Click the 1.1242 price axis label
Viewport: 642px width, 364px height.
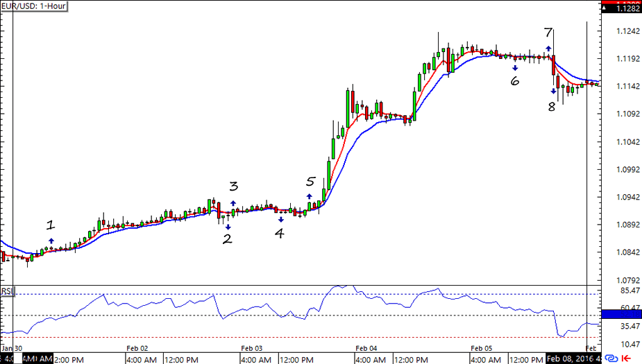628,31
